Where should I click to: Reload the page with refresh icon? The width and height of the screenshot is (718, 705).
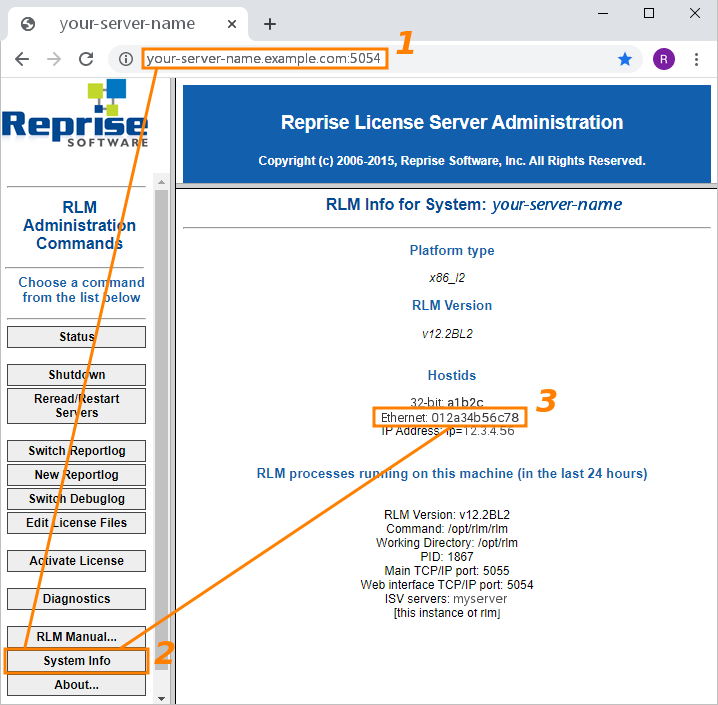[86, 59]
